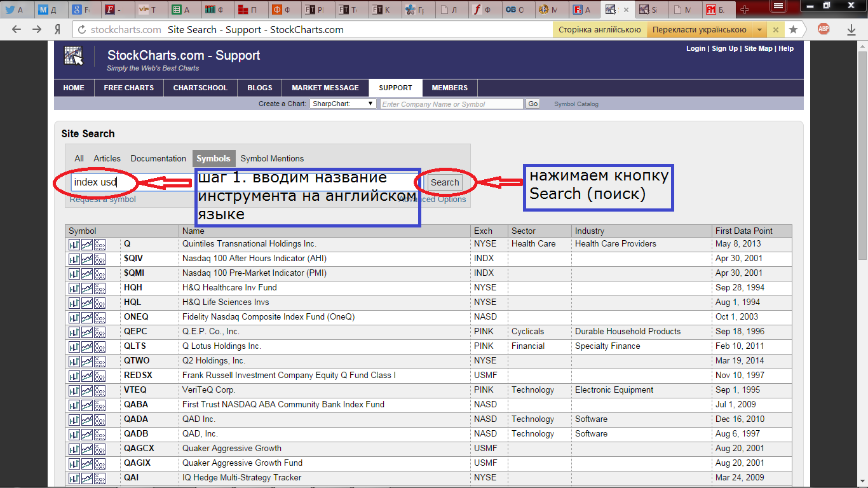
Task: Open SharpChart bar icon for HQH
Action: point(74,288)
